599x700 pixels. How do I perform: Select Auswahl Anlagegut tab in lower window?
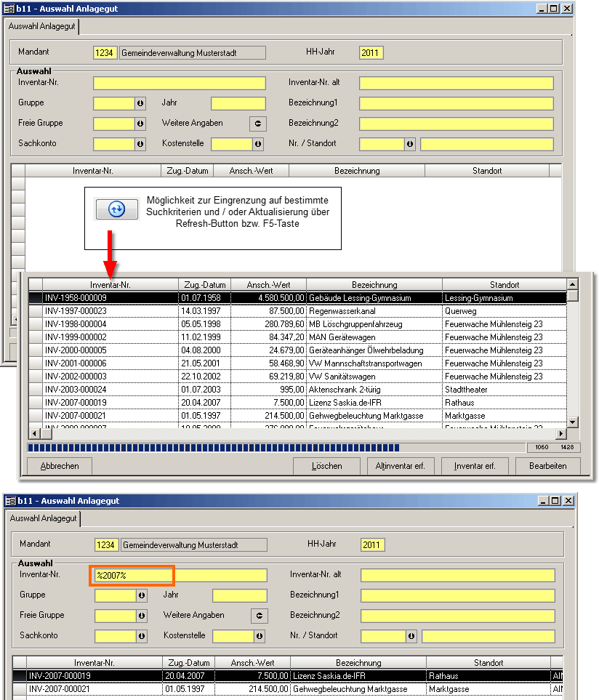click(x=44, y=519)
